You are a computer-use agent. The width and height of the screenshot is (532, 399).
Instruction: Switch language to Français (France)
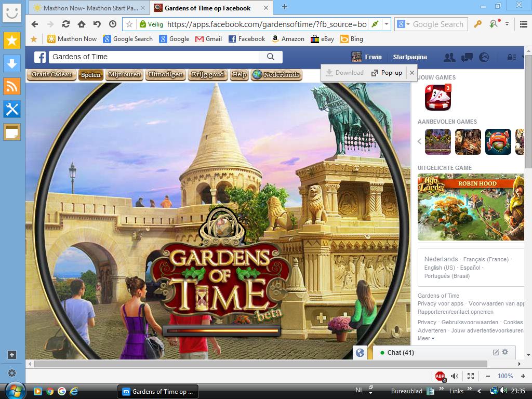[x=486, y=259]
